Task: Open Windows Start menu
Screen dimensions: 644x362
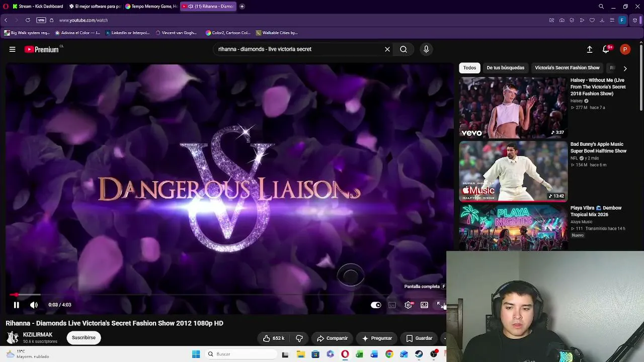Action: click(196, 354)
